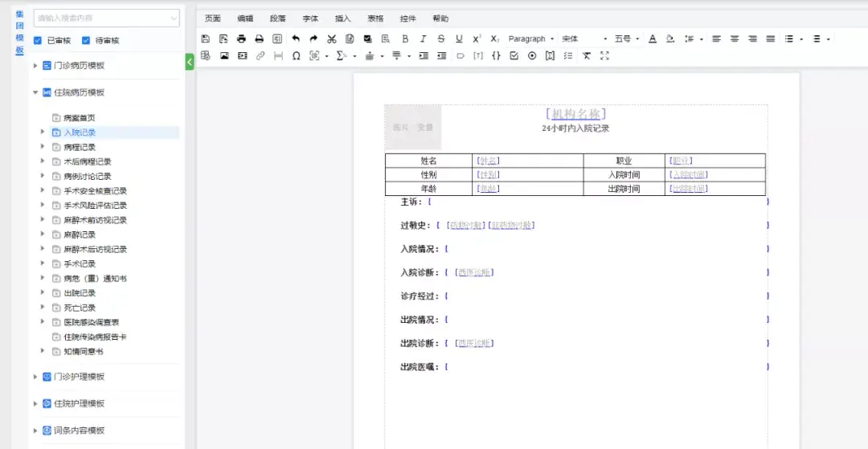Screen dimensions: 868x449
Task: Select the 知情同意书 tree item
Action: tap(84, 350)
